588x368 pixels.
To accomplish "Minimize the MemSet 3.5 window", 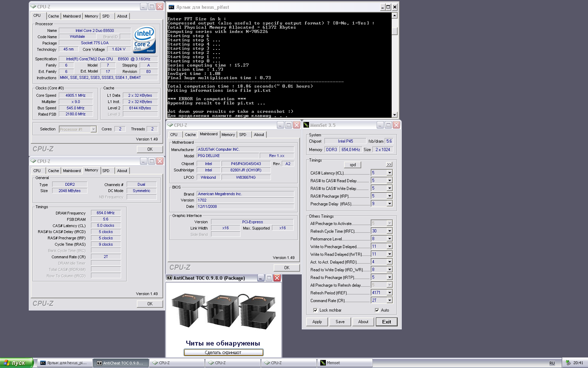I will 380,125.
